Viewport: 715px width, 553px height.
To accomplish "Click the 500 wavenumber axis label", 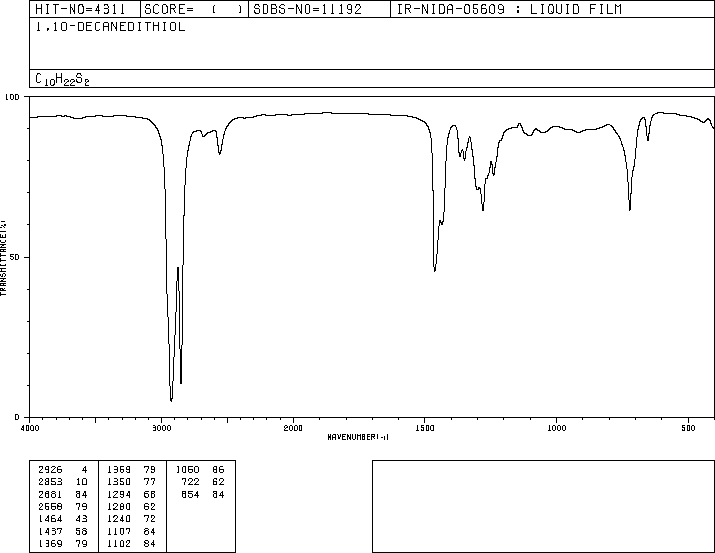I will tap(688, 428).
